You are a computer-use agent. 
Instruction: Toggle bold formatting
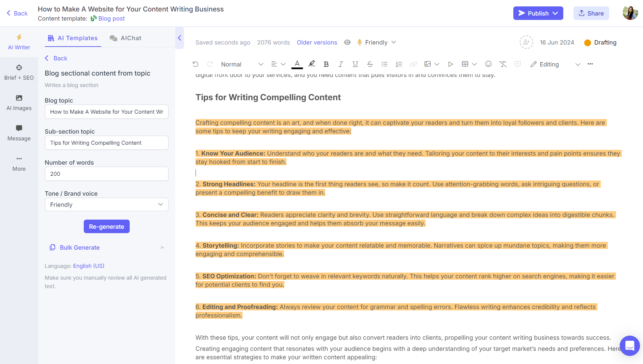click(326, 64)
